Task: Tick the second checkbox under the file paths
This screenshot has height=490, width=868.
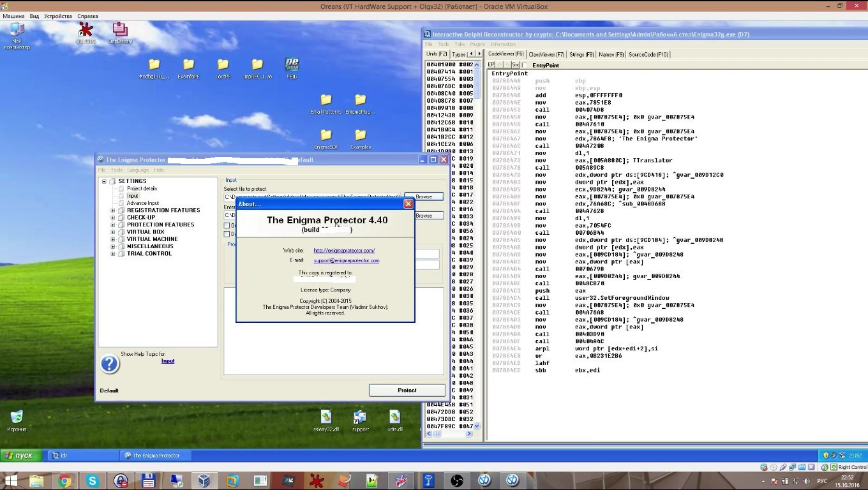Action: point(227,234)
